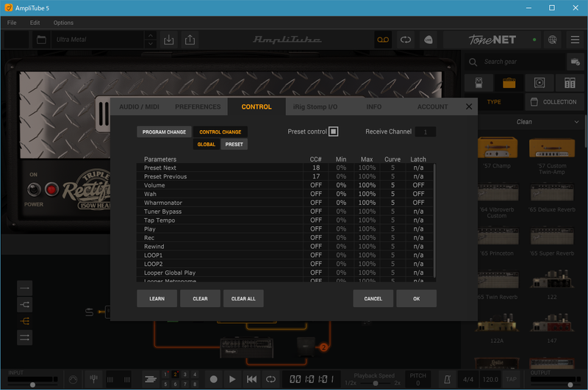
Task: Click the search gear magnifier icon
Action: (473, 62)
